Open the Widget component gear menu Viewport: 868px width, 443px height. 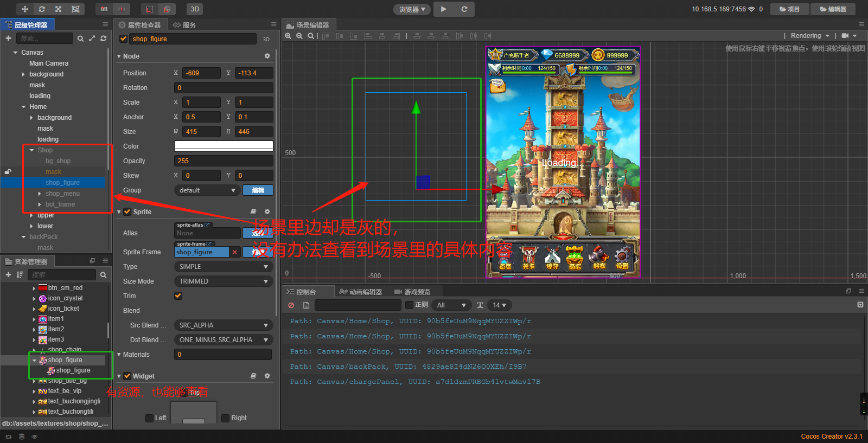(267, 376)
